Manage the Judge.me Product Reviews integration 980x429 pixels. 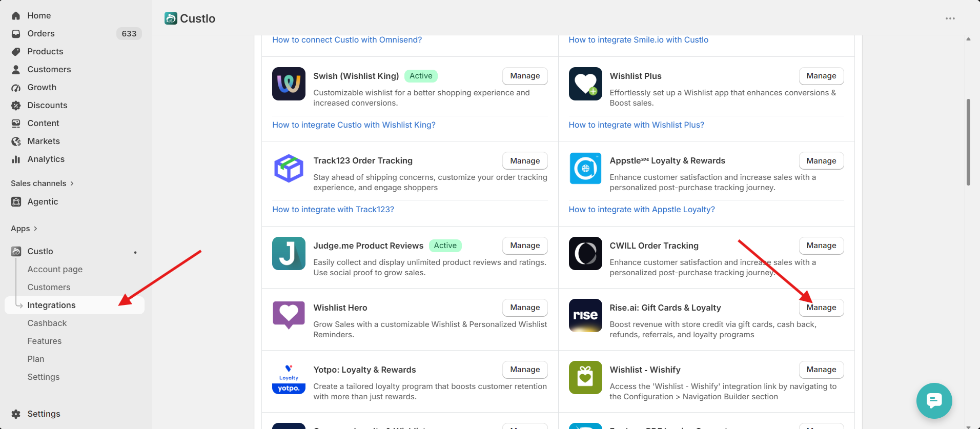[x=525, y=246]
